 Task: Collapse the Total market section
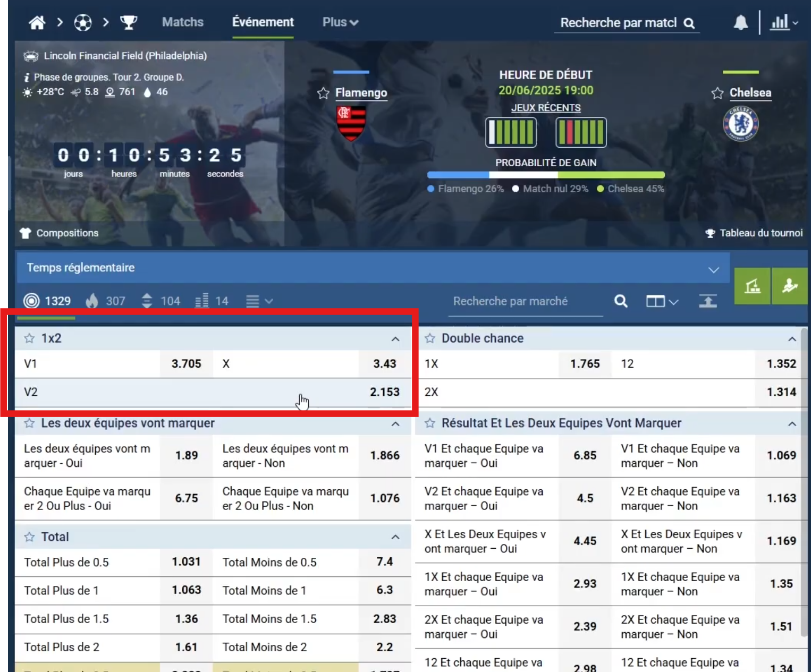(x=395, y=537)
